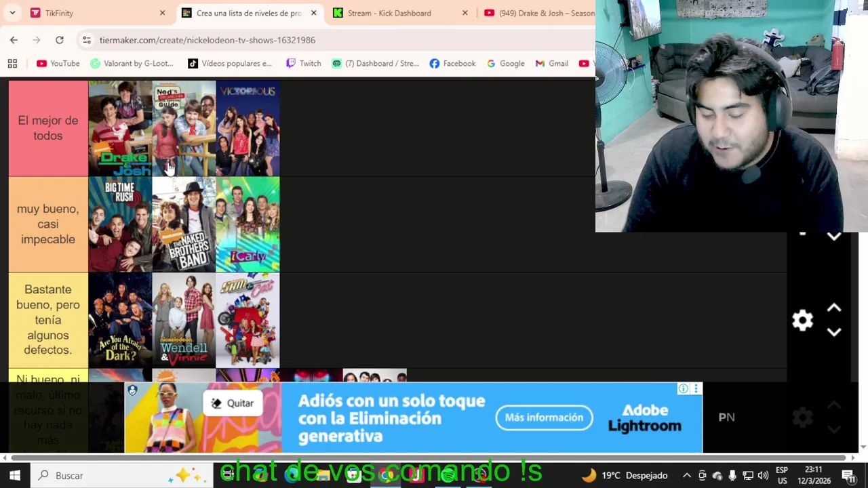Open the ESP US language switcher
Image resolution: width=868 pixels, height=488 pixels.
(x=782, y=476)
